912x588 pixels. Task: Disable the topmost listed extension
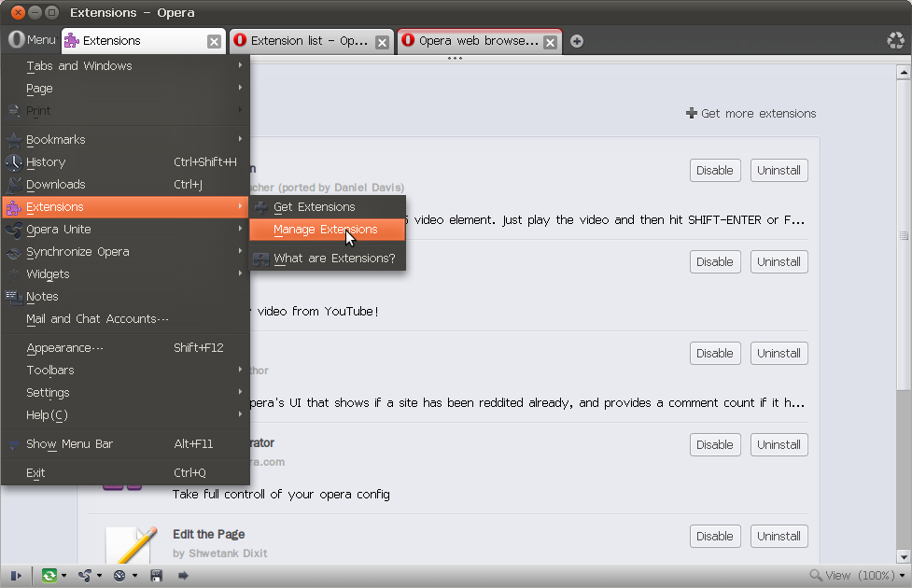tap(714, 170)
